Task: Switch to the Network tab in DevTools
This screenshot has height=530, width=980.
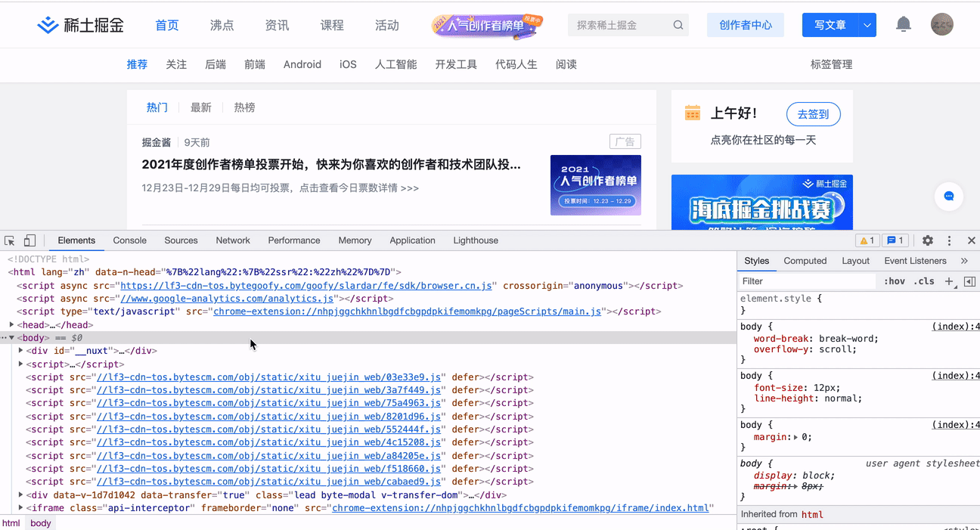Action: point(232,240)
